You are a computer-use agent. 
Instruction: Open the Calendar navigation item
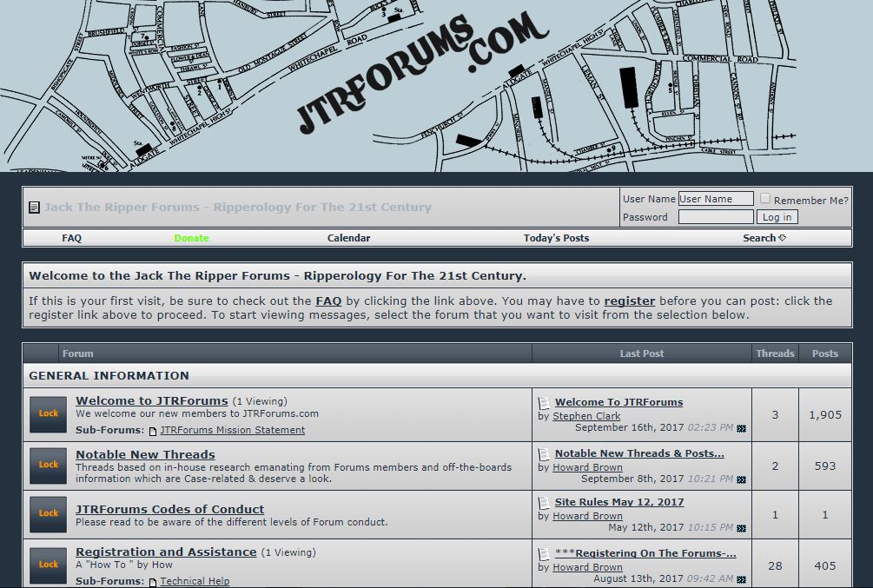pos(348,237)
